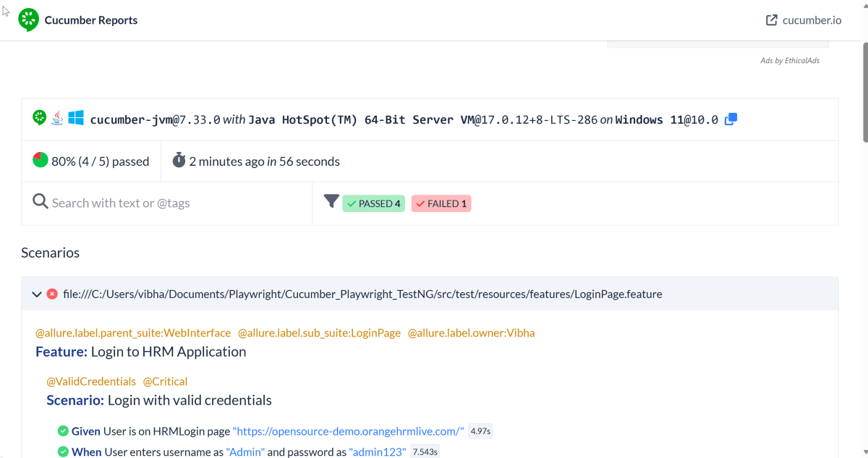Open the cucumber.io link
Viewport: 868px width, 458px height.
point(812,20)
